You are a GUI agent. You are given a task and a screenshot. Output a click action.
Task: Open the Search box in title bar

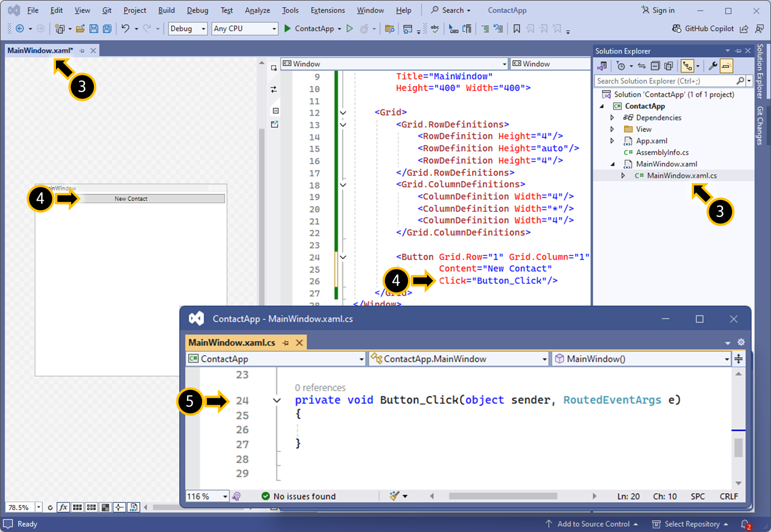(451, 10)
